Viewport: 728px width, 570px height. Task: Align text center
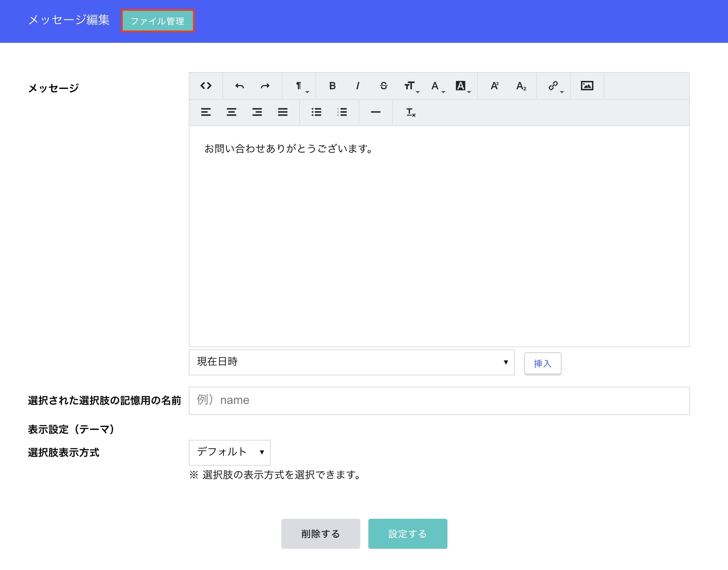pos(232,112)
